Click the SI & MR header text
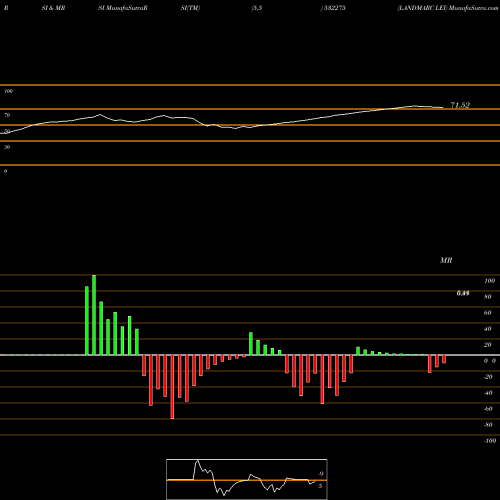This screenshot has height=500, width=500. coord(53,8)
